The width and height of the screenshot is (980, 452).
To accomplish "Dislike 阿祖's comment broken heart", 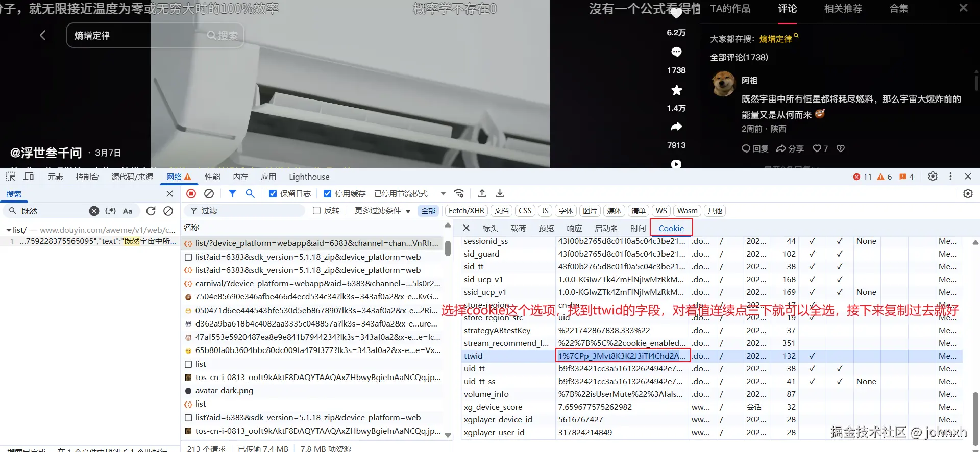I will (841, 148).
